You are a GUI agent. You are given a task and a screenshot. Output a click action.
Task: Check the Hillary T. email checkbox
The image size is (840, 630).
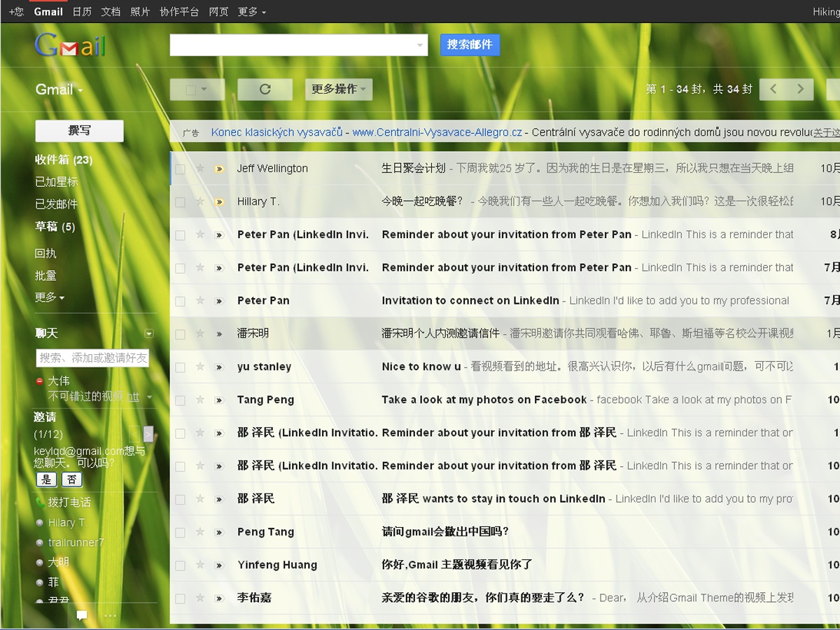pyautogui.click(x=180, y=202)
